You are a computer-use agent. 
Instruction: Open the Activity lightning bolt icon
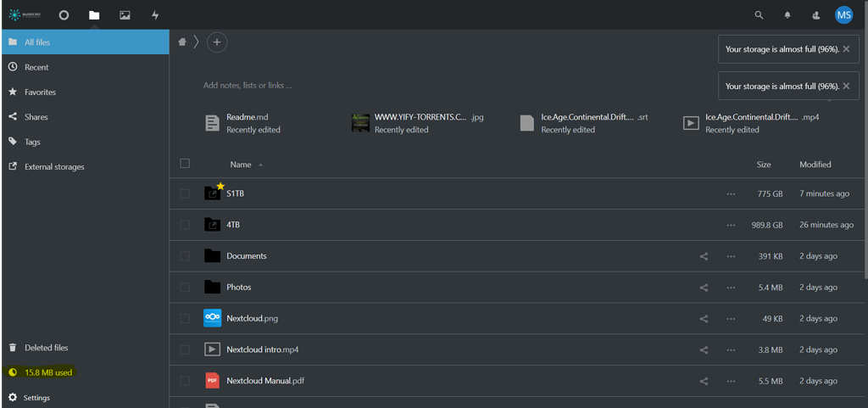(x=156, y=15)
